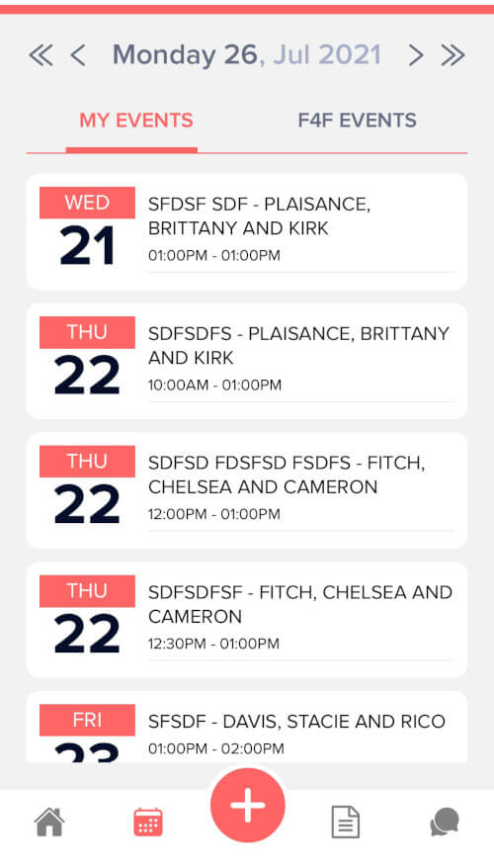The height and width of the screenshot is (868, 494).
Task: Open the chat bubbles icon
Action: (445, 823)
